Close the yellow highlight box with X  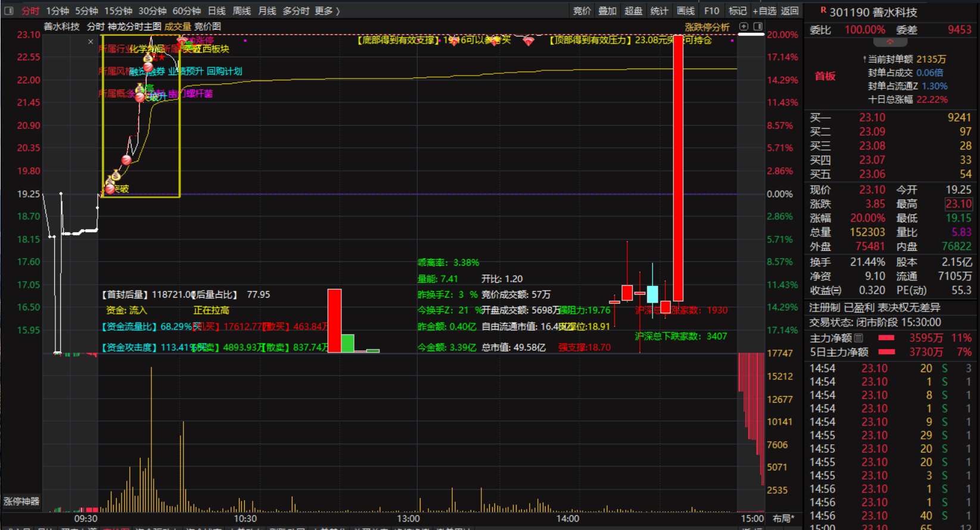coord(91,42)
